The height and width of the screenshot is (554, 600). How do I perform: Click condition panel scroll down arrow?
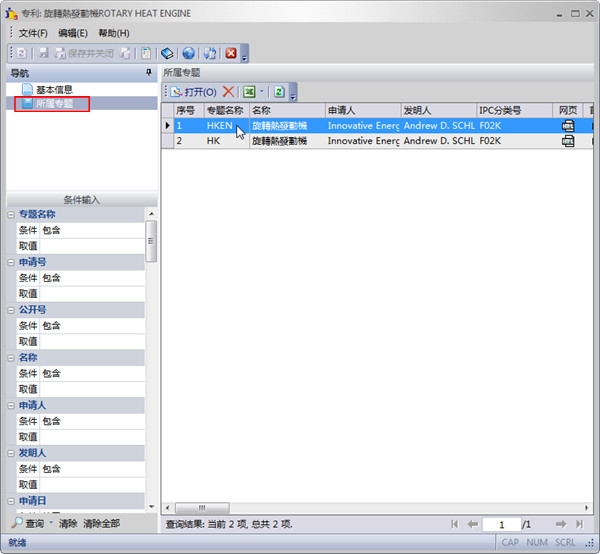(x=151, y=507)
